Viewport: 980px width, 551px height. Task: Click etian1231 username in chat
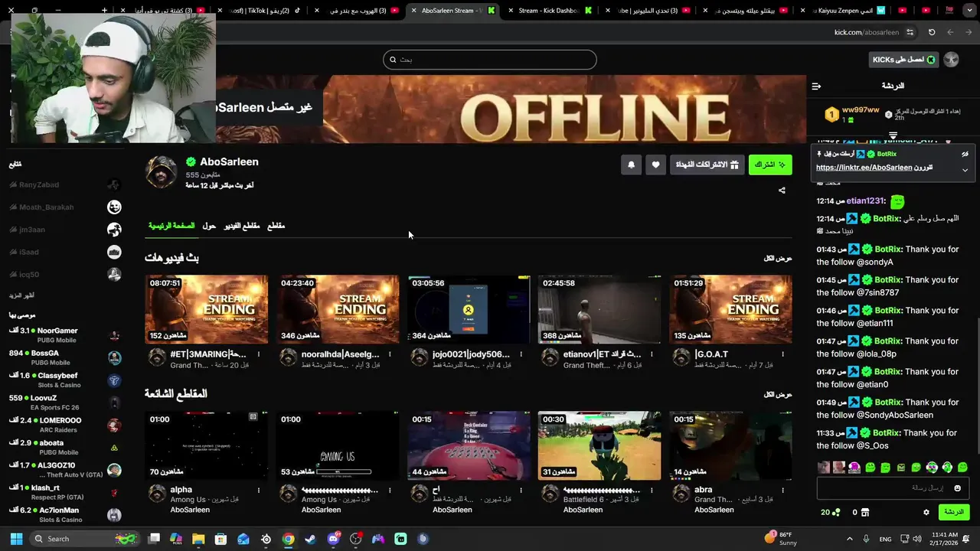[864, 201]
